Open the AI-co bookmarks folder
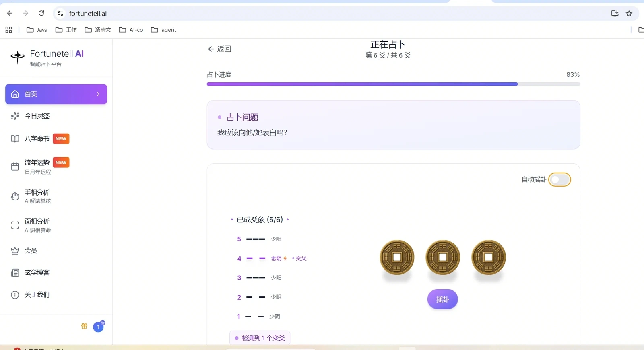Image resolution: width=644 pixels, height=350 pixels. [131, 30]
